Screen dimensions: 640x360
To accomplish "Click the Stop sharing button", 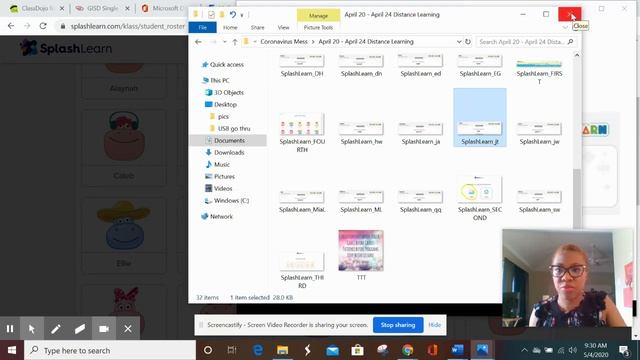I will pos(398,325).
